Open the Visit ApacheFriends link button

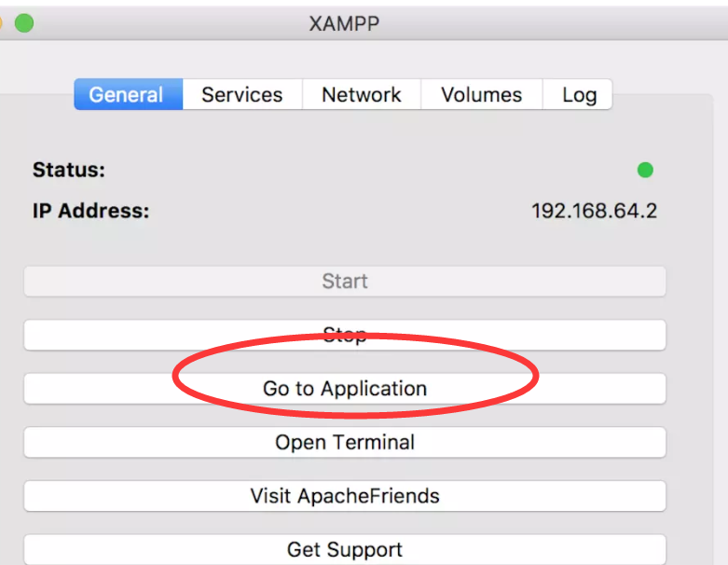pyautogui.click(x=345, y=496)
